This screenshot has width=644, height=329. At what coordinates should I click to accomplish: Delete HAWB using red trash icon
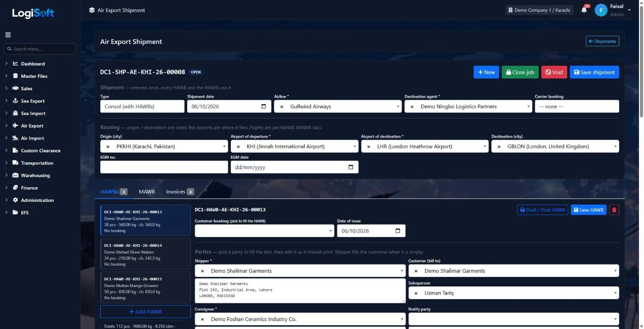click(614, 210)
